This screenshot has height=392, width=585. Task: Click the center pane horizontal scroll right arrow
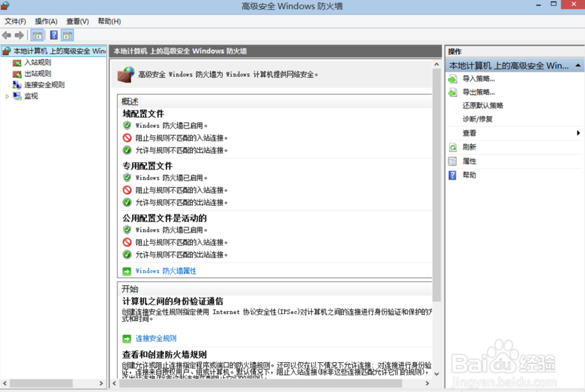427,383
